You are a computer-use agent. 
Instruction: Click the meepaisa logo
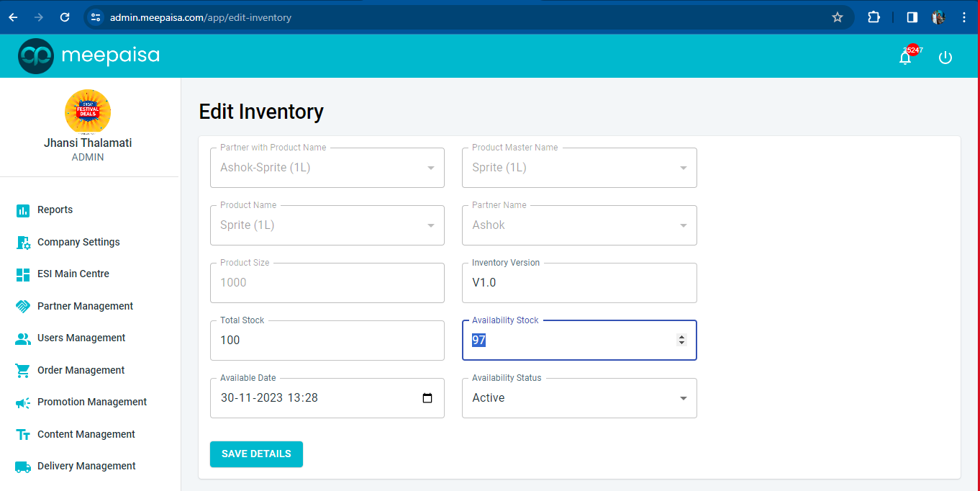pyautogui.click(x=89, y=55)
